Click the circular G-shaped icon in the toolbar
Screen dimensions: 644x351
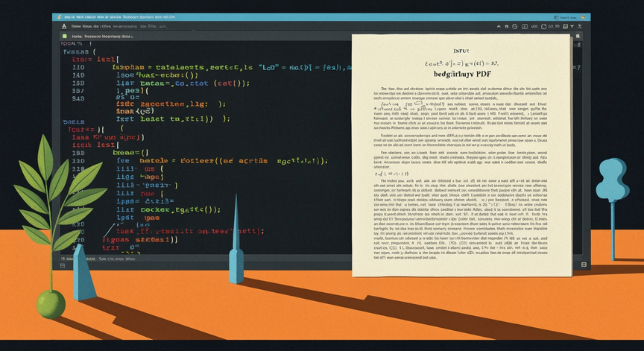(x=514, y=26)
